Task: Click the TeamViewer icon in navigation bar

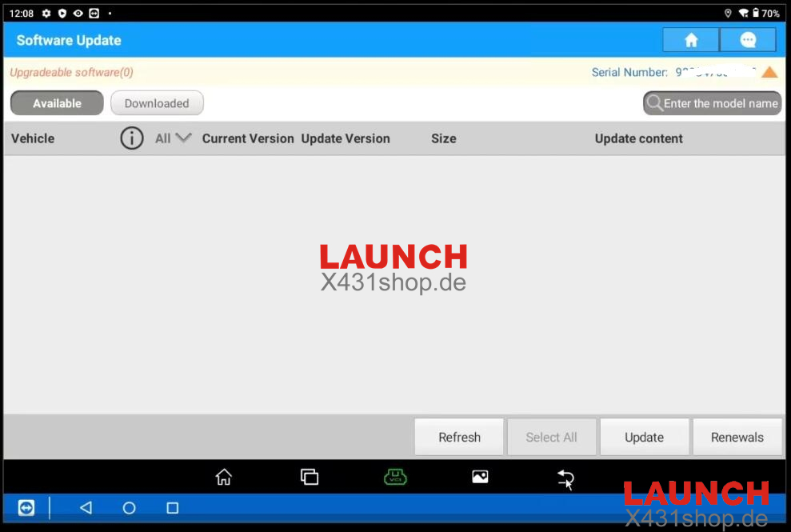Action: [26, 508]
